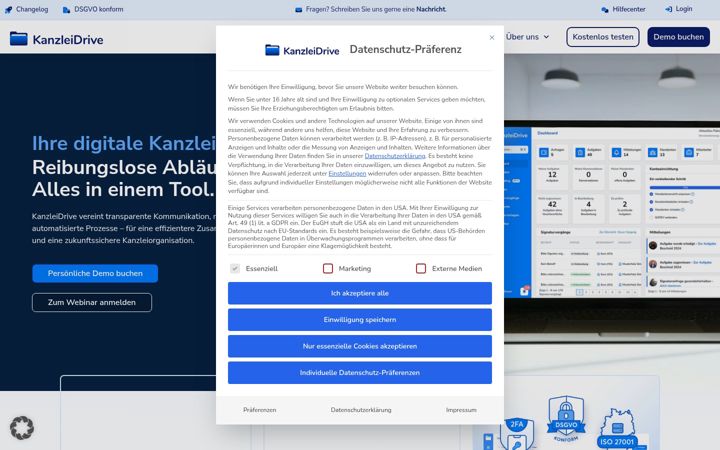The image size is (720, 450).
Task: Open Impressum link in dialog footer
Action: 461,410
